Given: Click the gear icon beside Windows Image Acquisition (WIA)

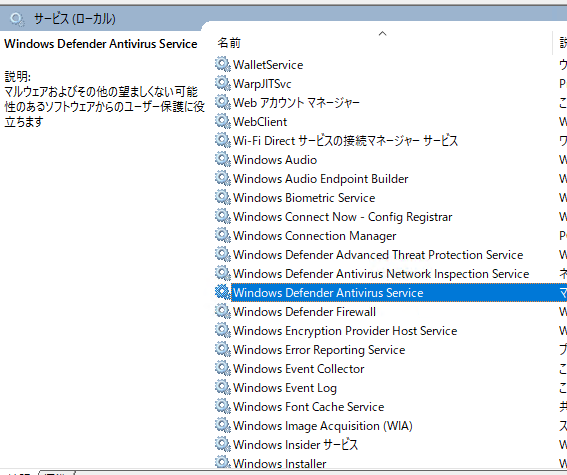Looking at the screenshot, I should (x=223, y=425).
